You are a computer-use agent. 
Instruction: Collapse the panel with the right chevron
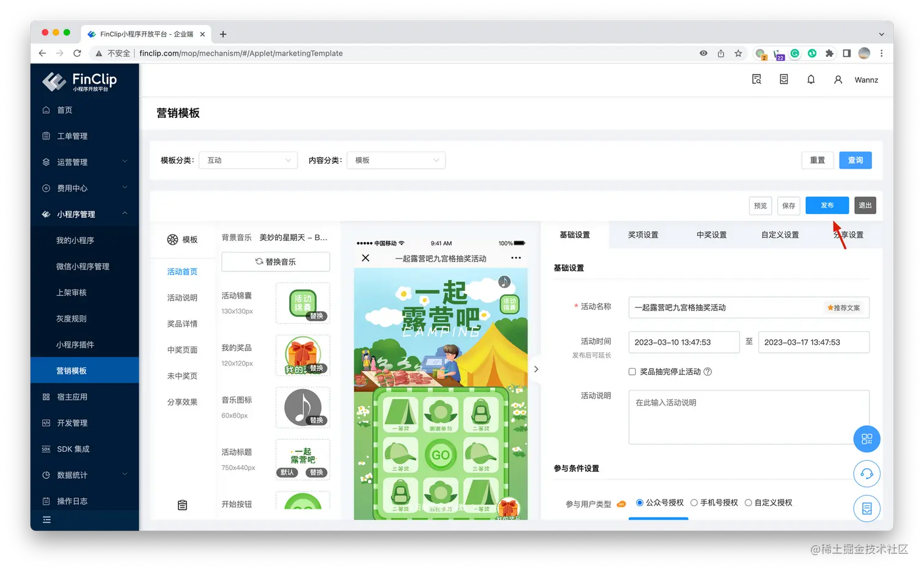pos(536,369)
